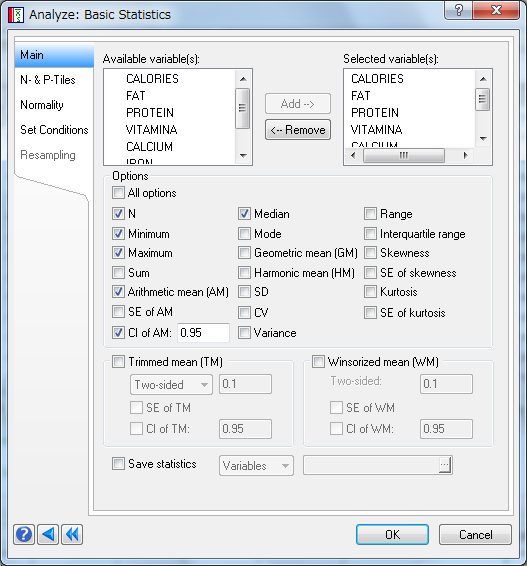Click the single left arrow back icon
The image size is (527, 566).
point(48,534)
